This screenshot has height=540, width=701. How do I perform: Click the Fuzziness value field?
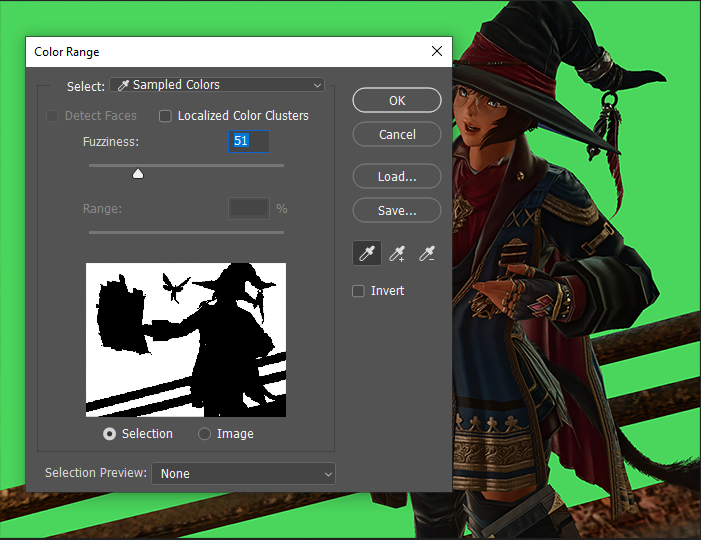click(x=248, y=142)
